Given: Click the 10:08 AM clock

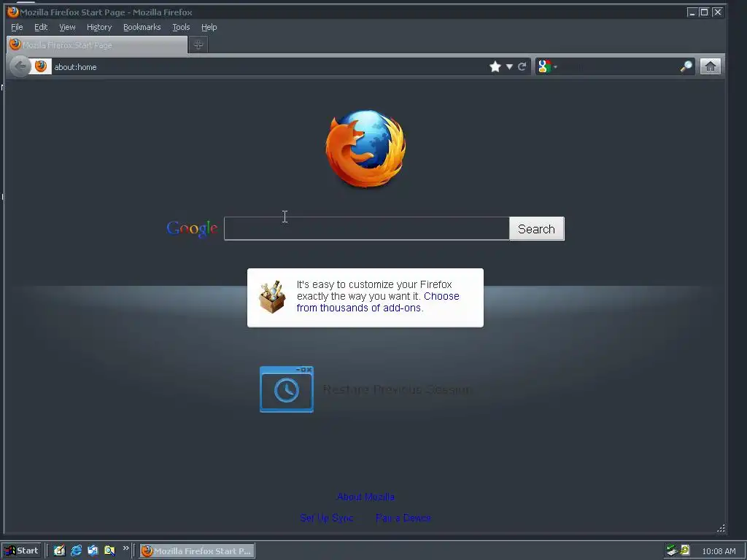Looking at the screenshot, I should pyautogui.click(x=719, y=551).
